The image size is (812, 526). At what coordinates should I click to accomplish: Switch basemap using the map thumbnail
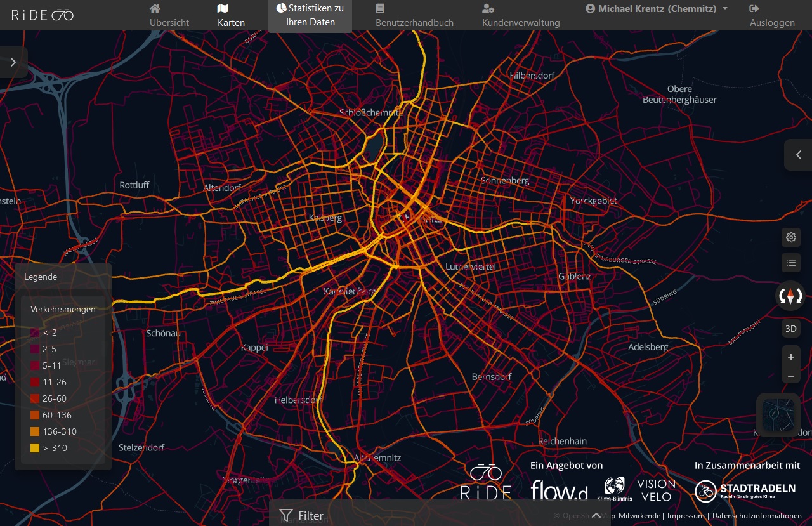point(778,415)
